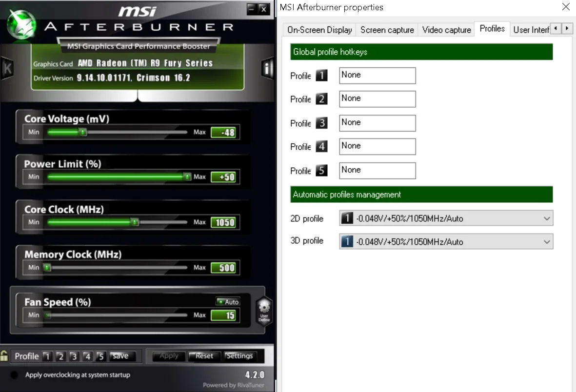Click the Automatic profiles management header

point(421,195)
